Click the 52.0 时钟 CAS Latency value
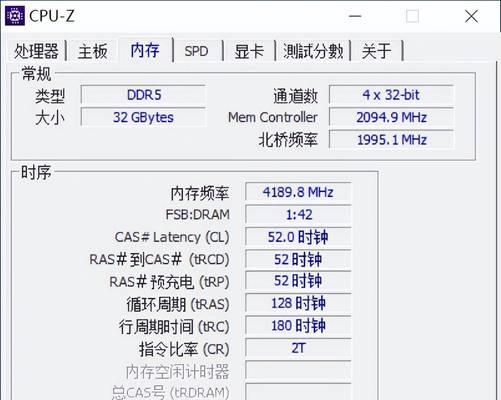Viewport: 501px width, 400px height. 298,237
